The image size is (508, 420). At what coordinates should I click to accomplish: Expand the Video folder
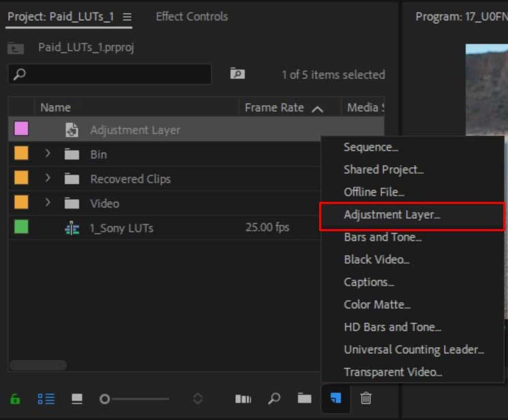[x=48, y=202]
